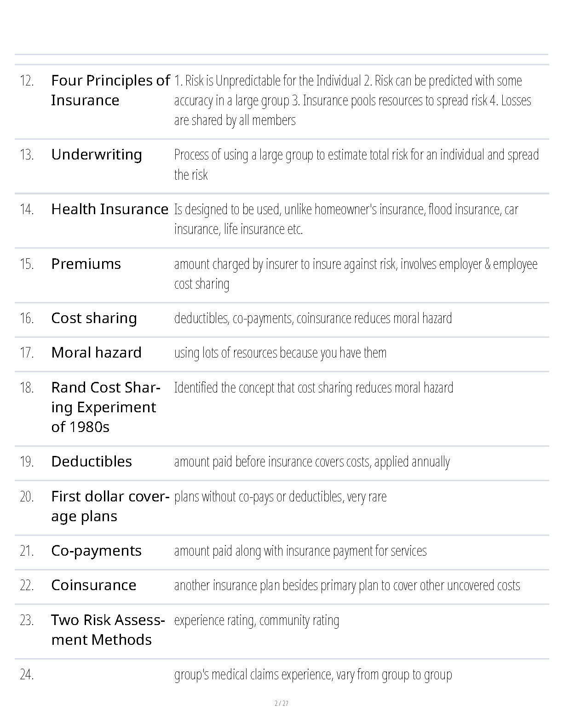This screenshot has height=728, width=563.
Task: Click the row number 24
Action: [x=27, y=675]
